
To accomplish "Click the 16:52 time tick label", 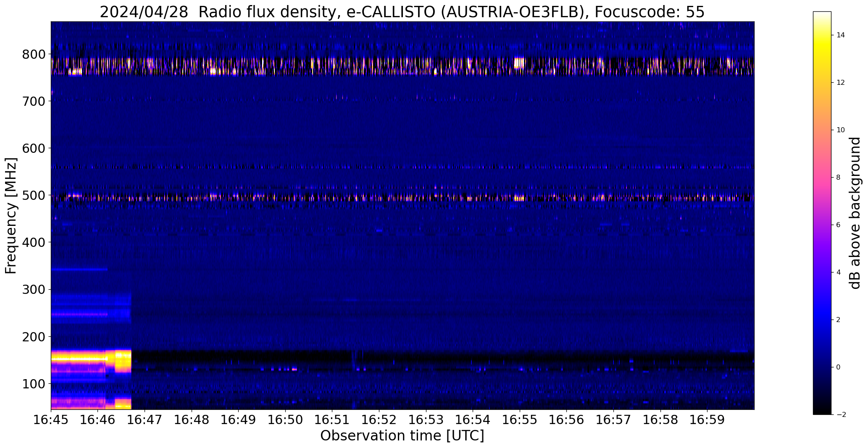I will click(x=379, y=420).
